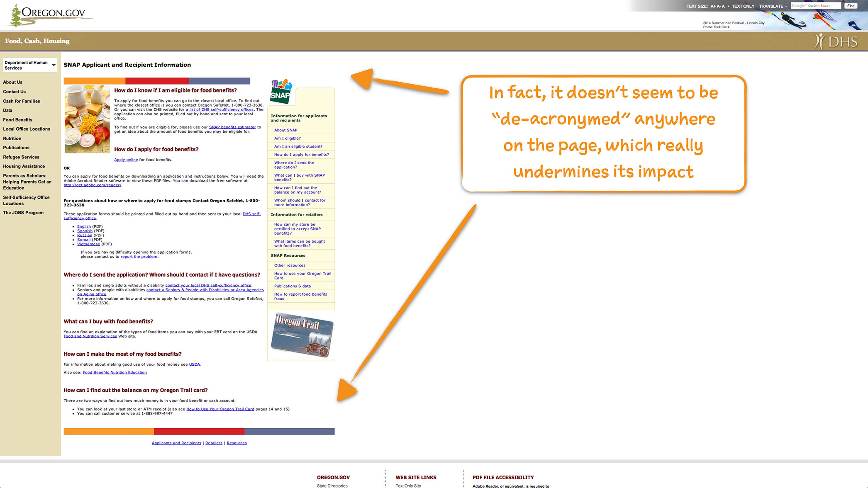Select Housing Assistance sidebar item
The height and width of the screenshot is (488, 868).
[x=24, y=166]
